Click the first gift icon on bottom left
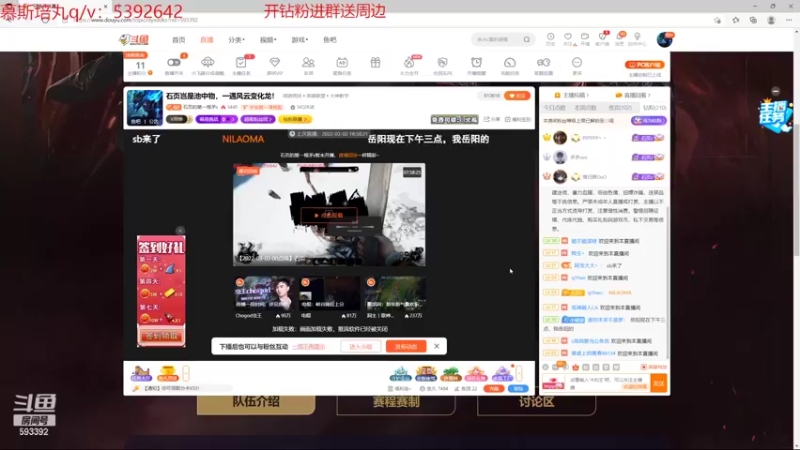Image resolution: width=800 pixels, height=450 pixels. coord(141,373)
